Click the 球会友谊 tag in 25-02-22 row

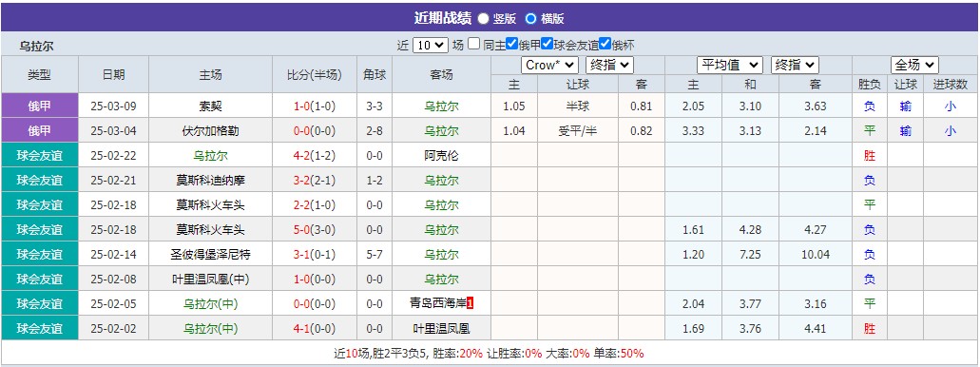pyautogui.click(x=39, y=155)
